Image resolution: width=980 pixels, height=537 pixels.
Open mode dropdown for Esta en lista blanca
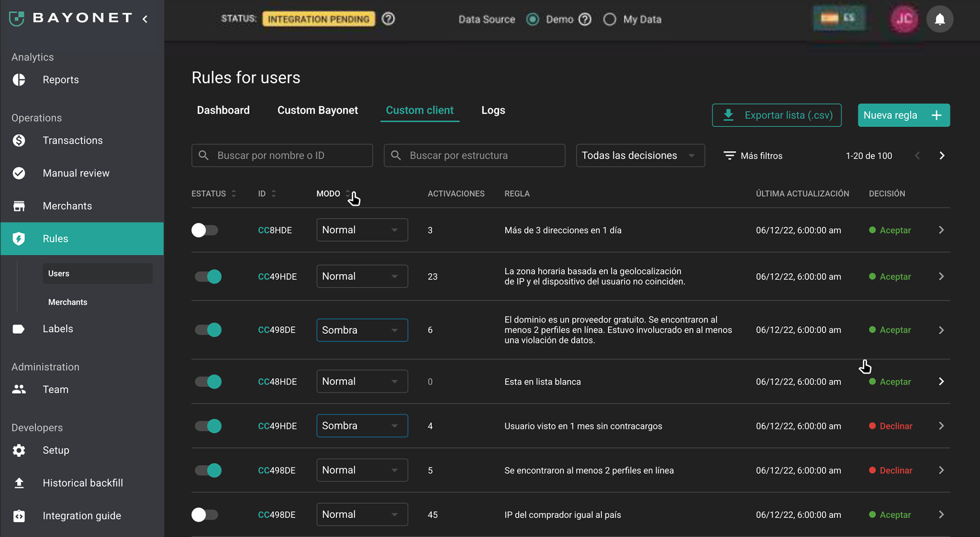coord(362,381)
